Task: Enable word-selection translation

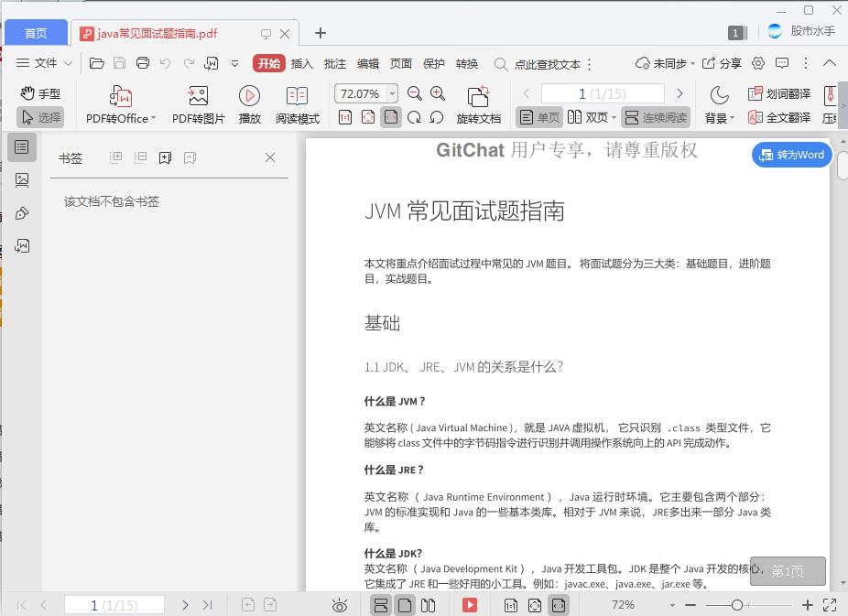Action: [x=778, y=93]
